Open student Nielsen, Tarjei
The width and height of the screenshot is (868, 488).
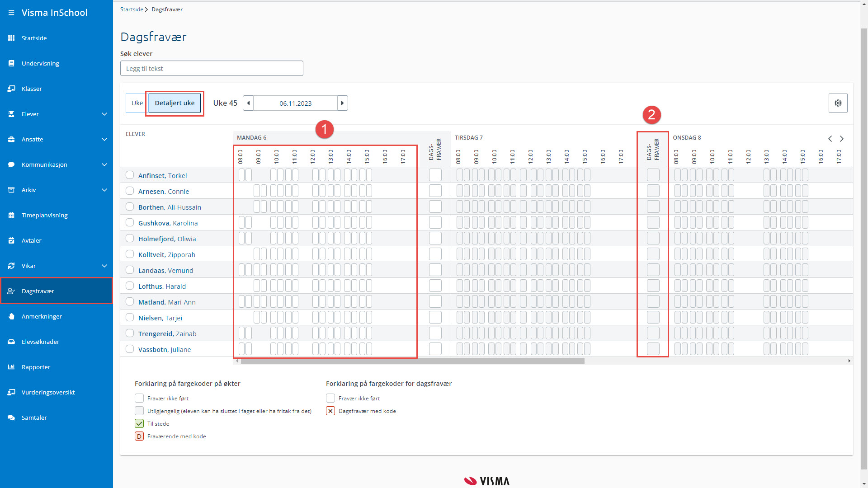(160, 318)
